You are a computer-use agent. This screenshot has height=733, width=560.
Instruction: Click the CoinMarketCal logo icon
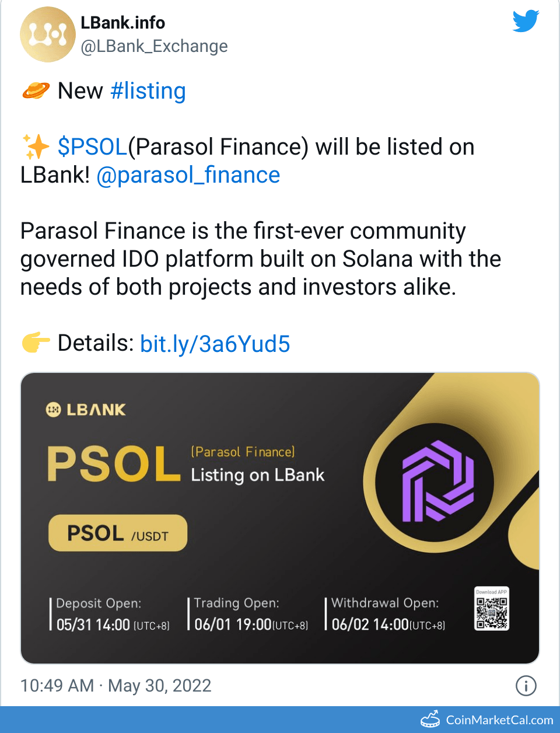[x=430, y=720]
